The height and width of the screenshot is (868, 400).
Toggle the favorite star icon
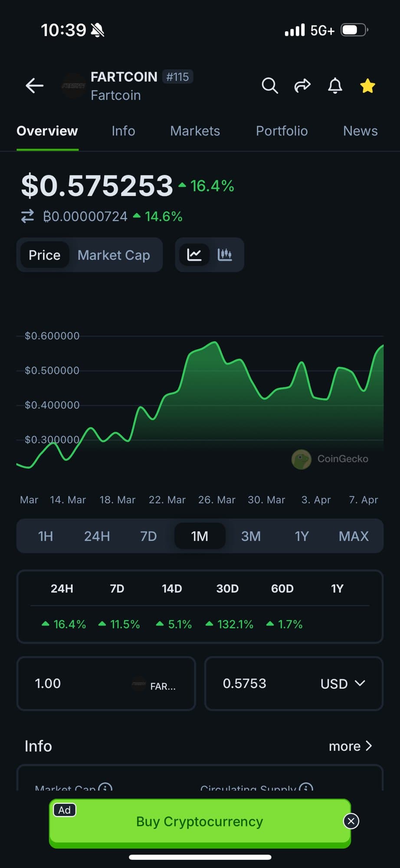367,85
